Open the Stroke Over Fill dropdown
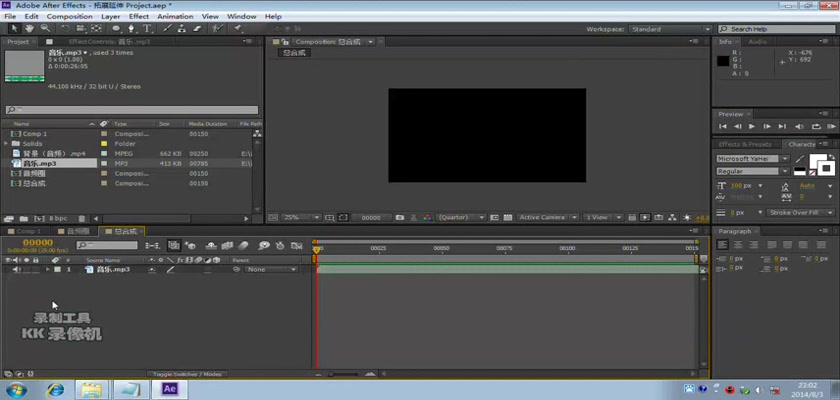 [x=800, y=213]
